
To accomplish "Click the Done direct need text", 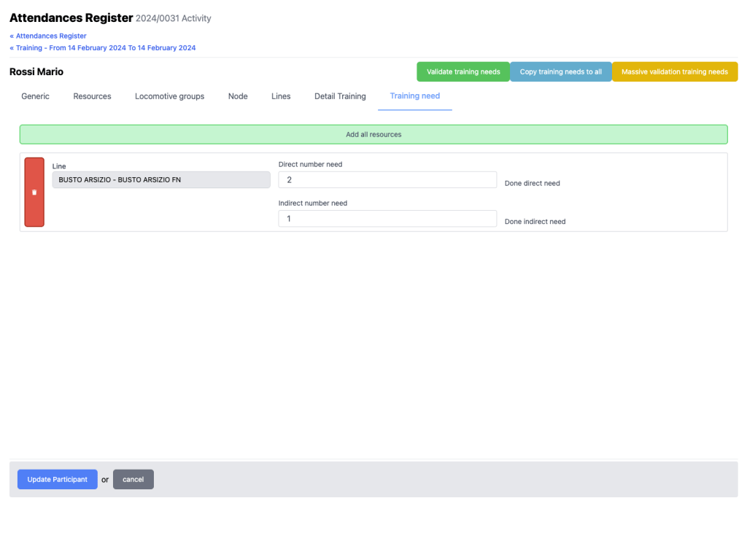I will coord(532,183).
